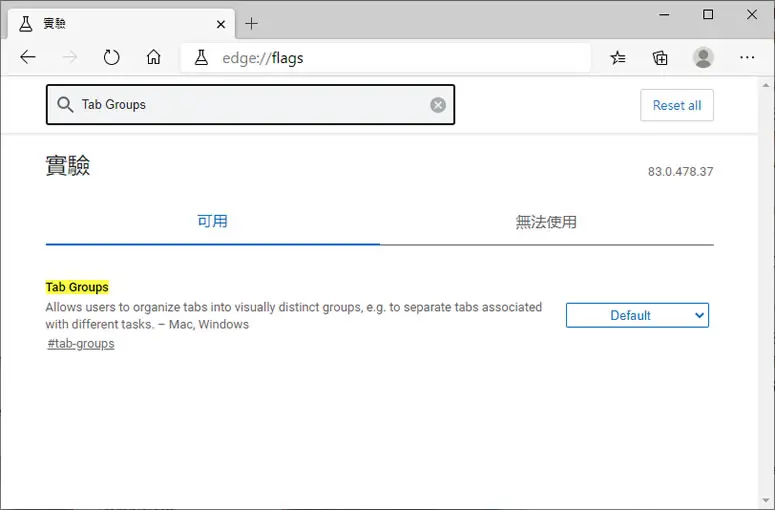Image resolution: width=775 pixels, height=510 pixels.
Task: Click the scrollbar down arrow
Action: [766, 501]
